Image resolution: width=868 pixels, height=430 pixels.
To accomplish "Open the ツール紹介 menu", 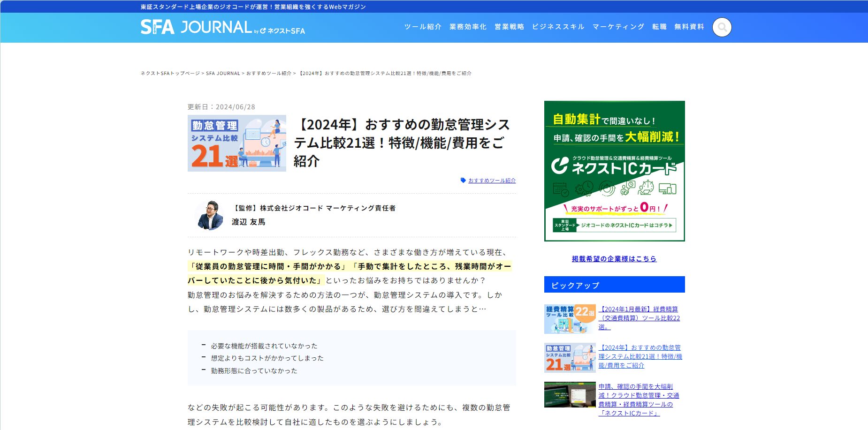I will (423, 27).
